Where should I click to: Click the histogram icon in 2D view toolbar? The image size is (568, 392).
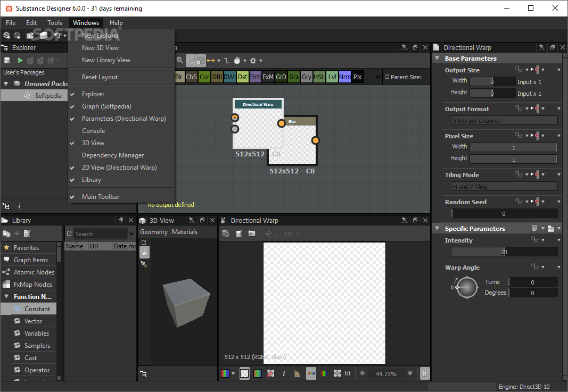tap(297, 373)
